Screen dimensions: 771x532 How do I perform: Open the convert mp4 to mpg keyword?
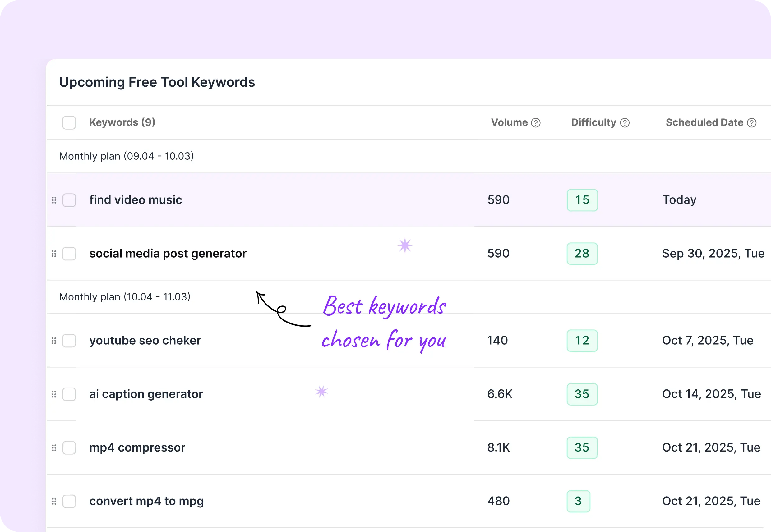(x=147, y=501)
